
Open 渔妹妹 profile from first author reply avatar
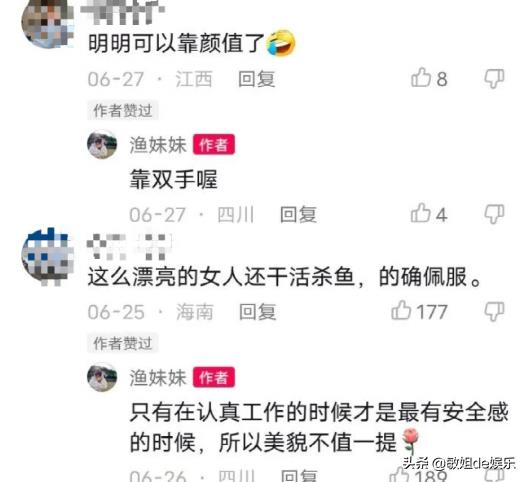pos(102,144)
